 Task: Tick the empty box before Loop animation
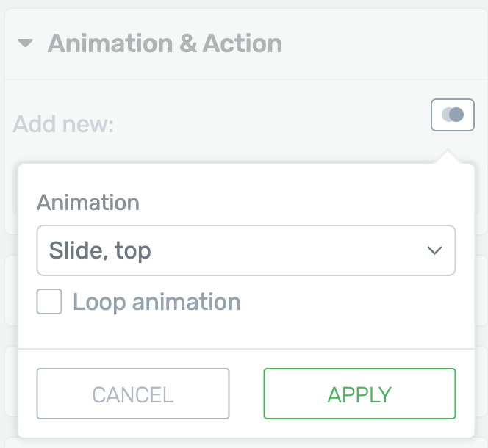[x=49, y=302]
